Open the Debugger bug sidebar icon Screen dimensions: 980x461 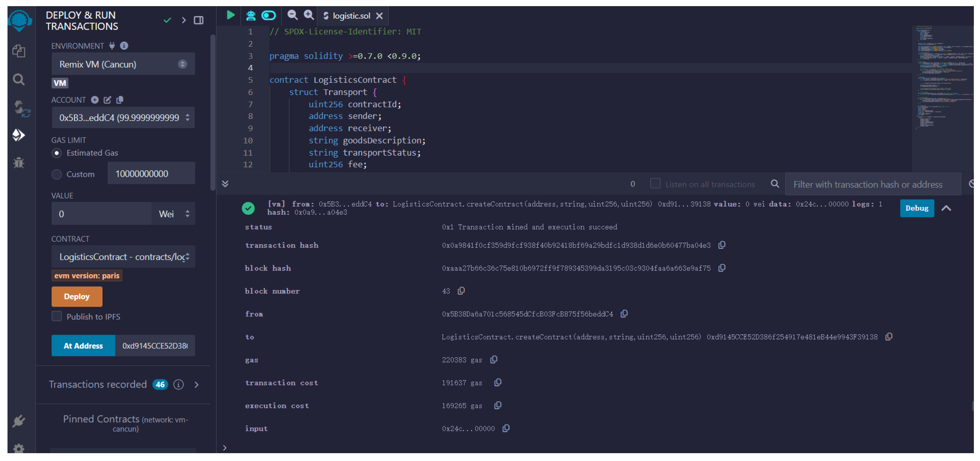click(19, 163)
